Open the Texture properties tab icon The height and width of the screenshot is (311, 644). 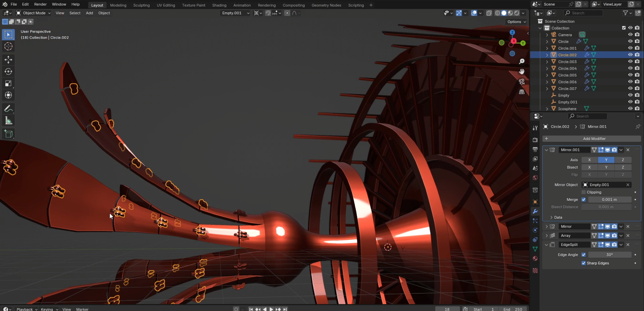535,271
